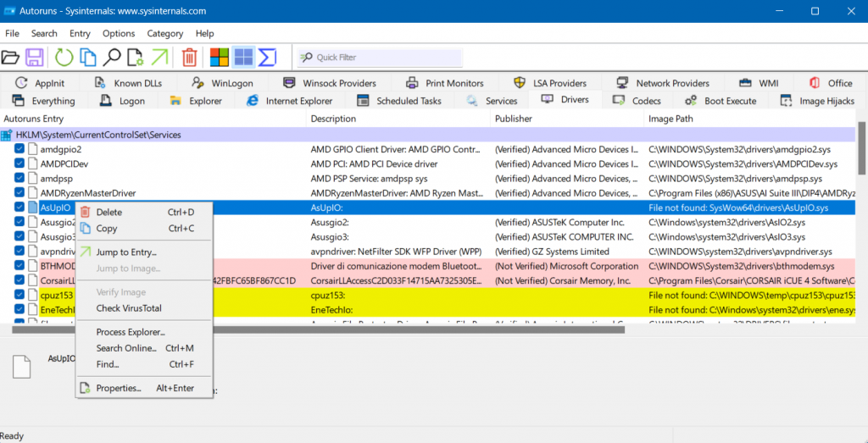Open the Options menu
The height and width of the screenshot is (443, 868).
(119, 33)
